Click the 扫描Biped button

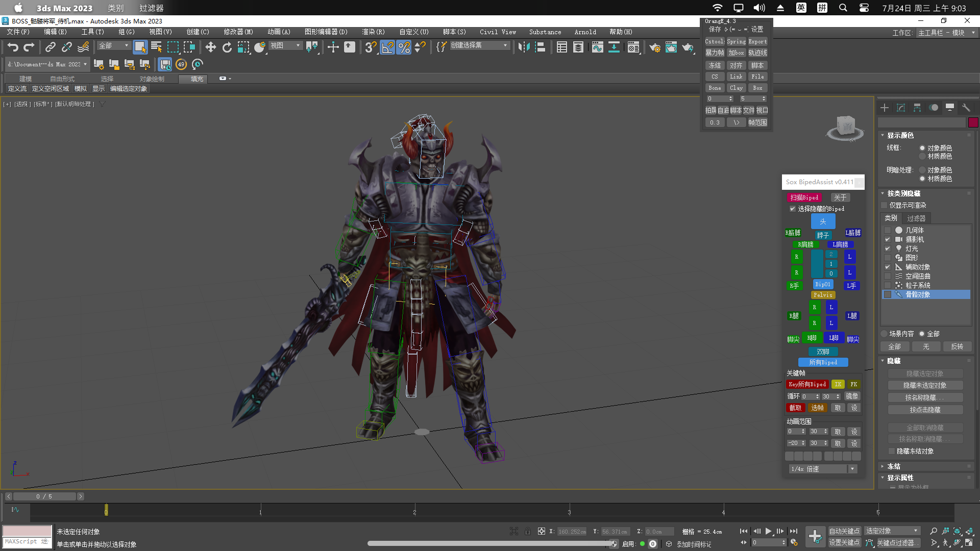pos(804,197)
